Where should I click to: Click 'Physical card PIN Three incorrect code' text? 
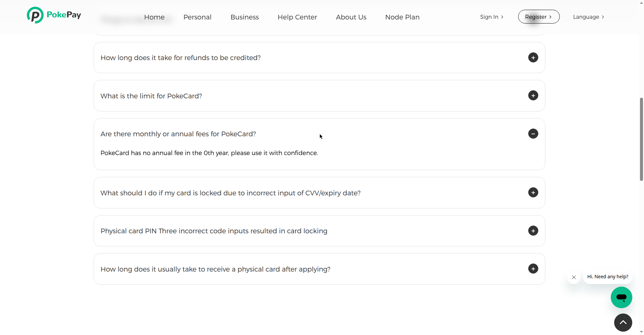(x=214, y=231)
